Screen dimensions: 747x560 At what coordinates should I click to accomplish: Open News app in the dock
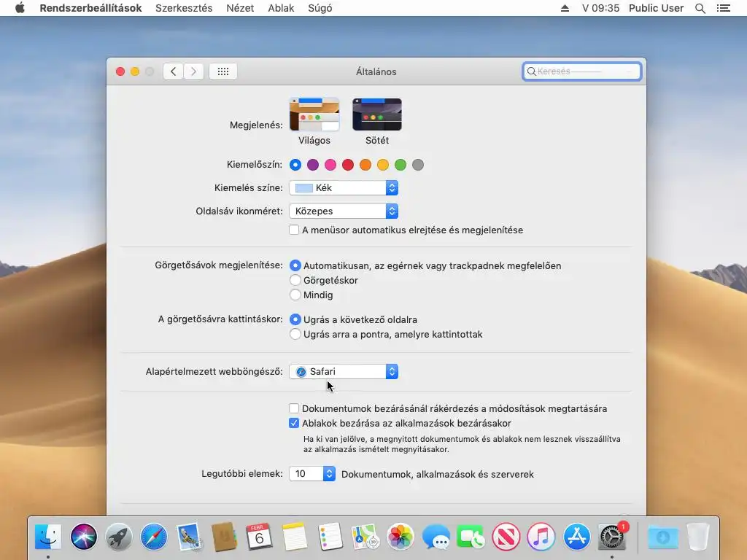click(x=506, y=537)
